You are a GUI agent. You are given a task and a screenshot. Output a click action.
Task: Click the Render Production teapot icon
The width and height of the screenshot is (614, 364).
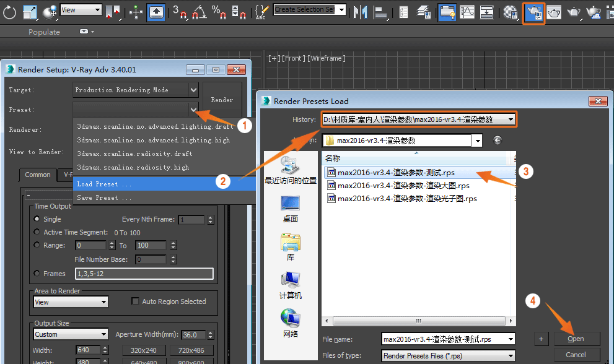click(574, 12)
